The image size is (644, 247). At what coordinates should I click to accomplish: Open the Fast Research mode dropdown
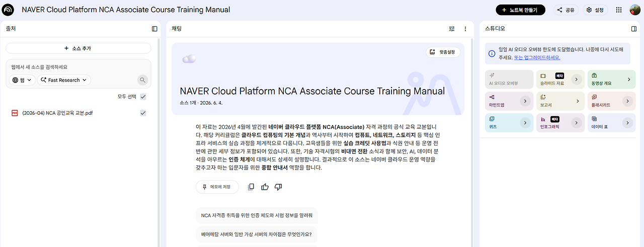point(64,80)
